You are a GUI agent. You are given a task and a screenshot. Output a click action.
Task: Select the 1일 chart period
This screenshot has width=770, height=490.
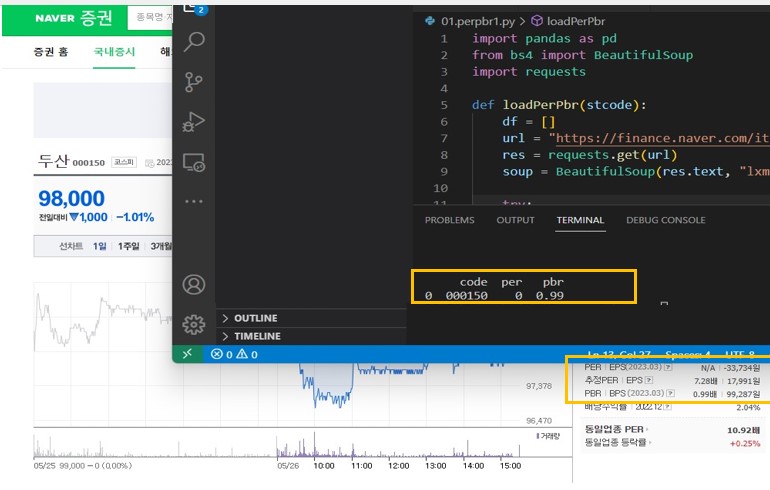100,246
